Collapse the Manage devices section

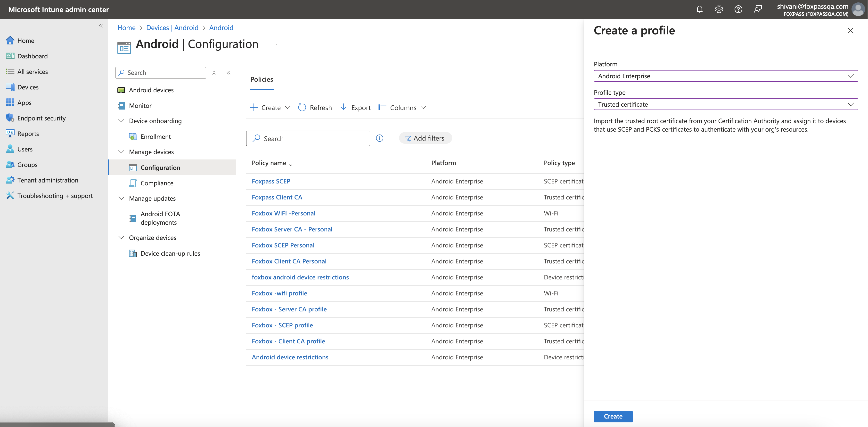(121, 152)
